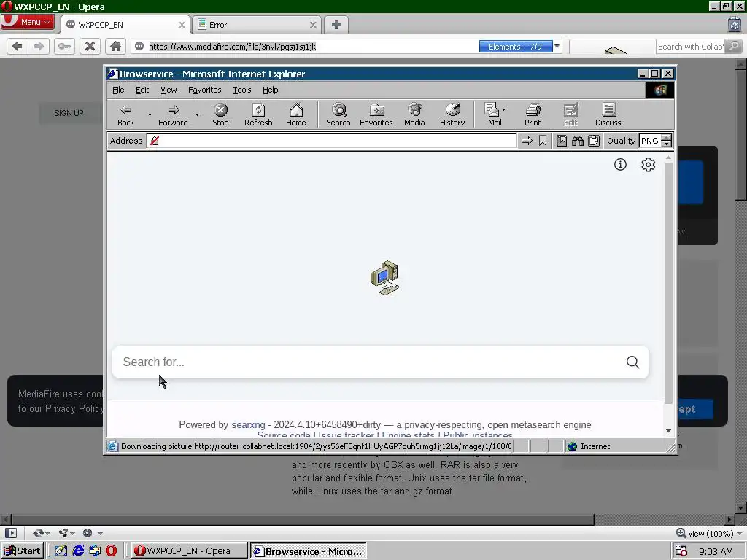Switch to the Error tab in Opera
The image size is (747, 560).
point(255,25)
